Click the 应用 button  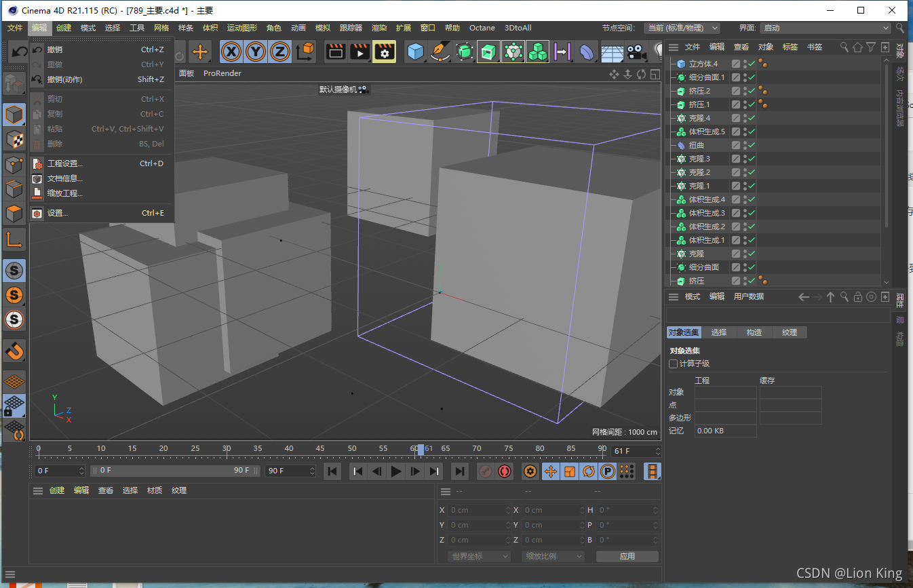tap(626, 555)
